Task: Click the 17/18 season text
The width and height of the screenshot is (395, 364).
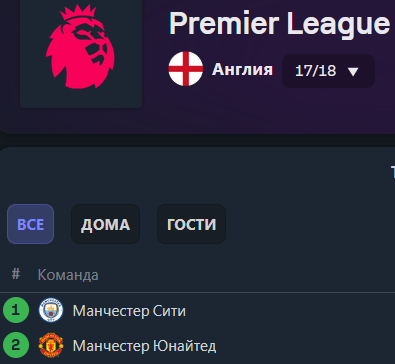Action: (315, 71)
